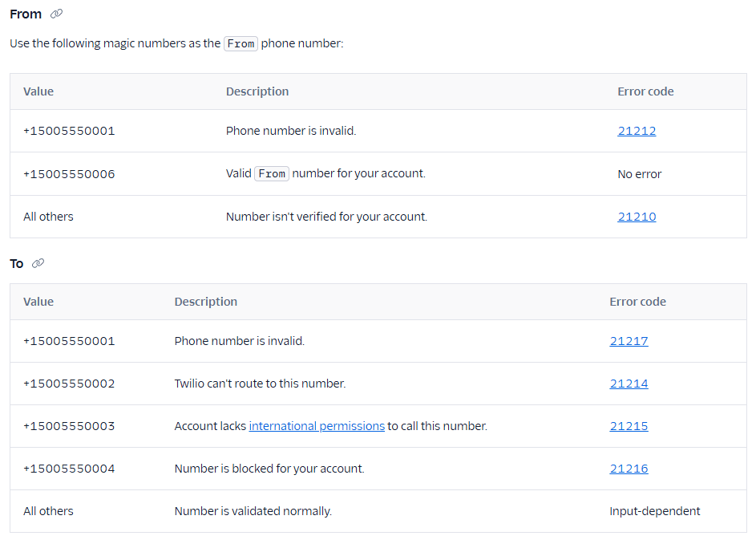Select the +15005550002 value in the To table
Viewport: 756px width, 540px height.
pyautogui.click(x=71, y=383)
